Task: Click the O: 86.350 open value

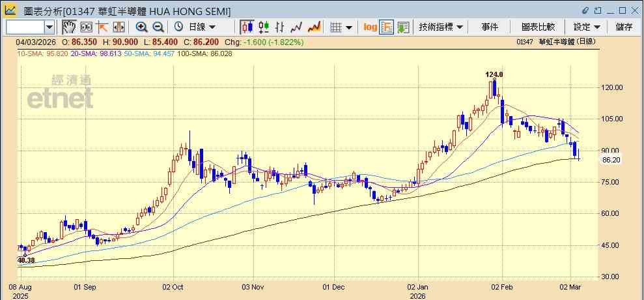Action: pyautogui.click(x=79, y=42)
